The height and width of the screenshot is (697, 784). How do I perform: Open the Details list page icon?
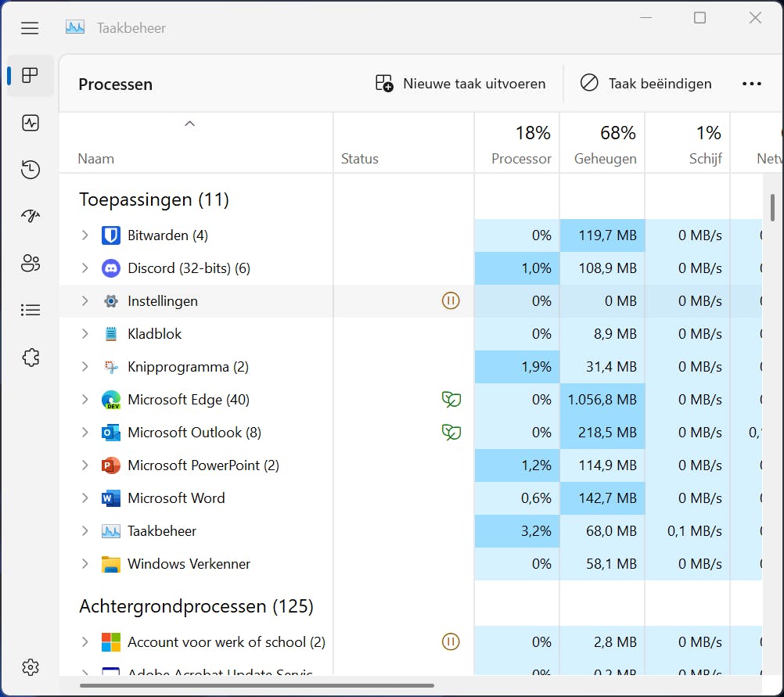pyautogui.click(x=31, y=311)
